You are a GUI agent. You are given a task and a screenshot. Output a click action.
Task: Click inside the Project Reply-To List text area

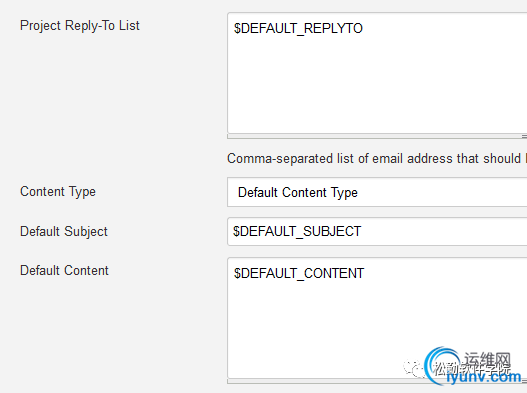pos(377,73)
